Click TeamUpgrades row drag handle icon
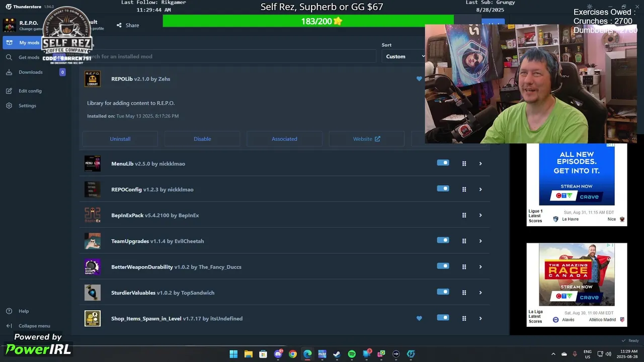644x362 pixels. (464, 241)
